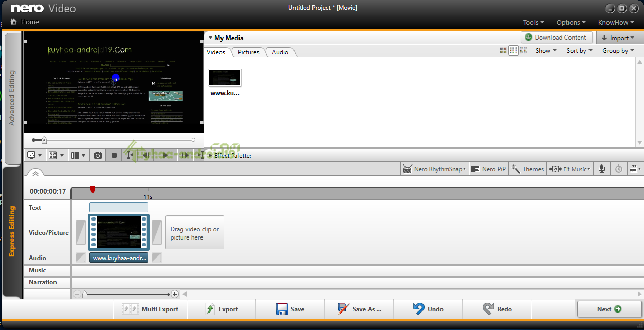Proceed with the Next button
Image resolution: width=644 pixels, height=330 pixels.
coord(610,309)
